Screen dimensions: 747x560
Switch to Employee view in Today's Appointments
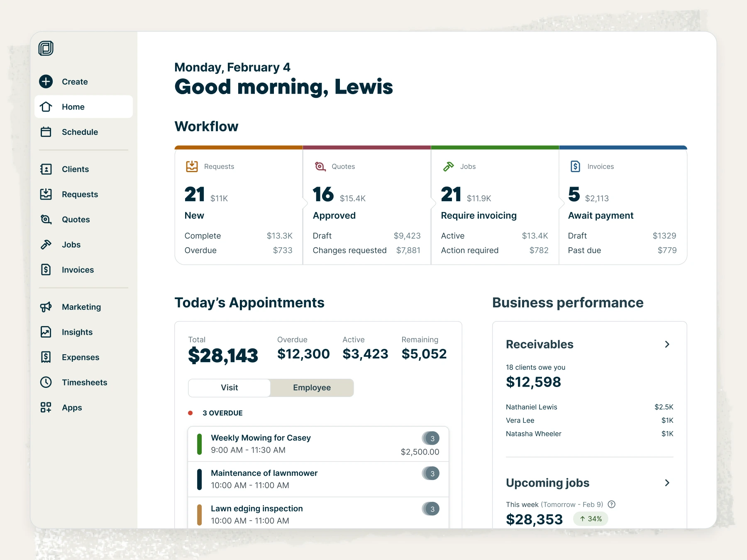[x=312, y=387]
